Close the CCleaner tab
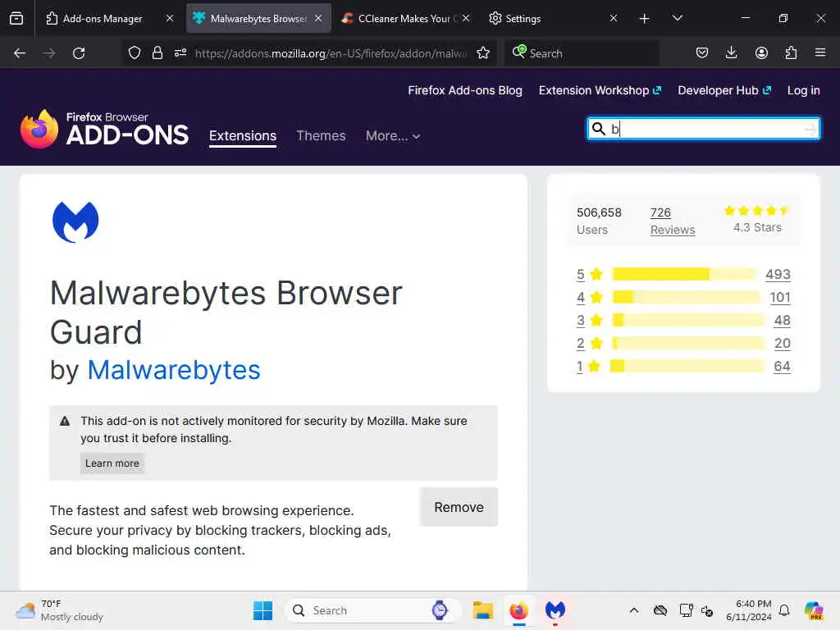This screenshot has width=840, height=630. (x=466, y=18)
